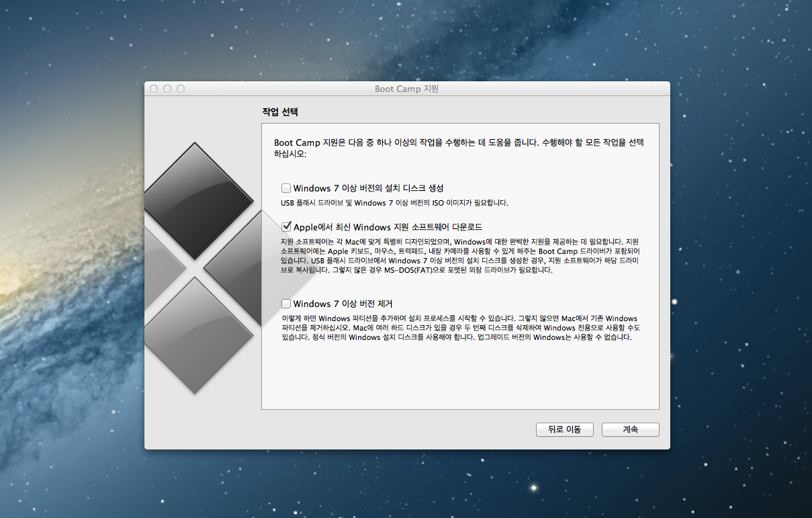Tick the Windows 7 이상 버전 제거 checkbox

click(286, 304)
